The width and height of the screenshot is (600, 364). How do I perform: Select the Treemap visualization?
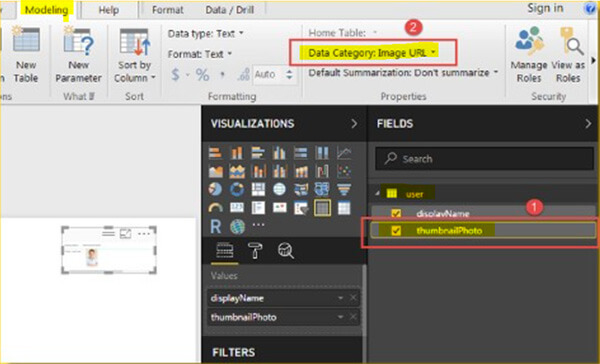258,189
